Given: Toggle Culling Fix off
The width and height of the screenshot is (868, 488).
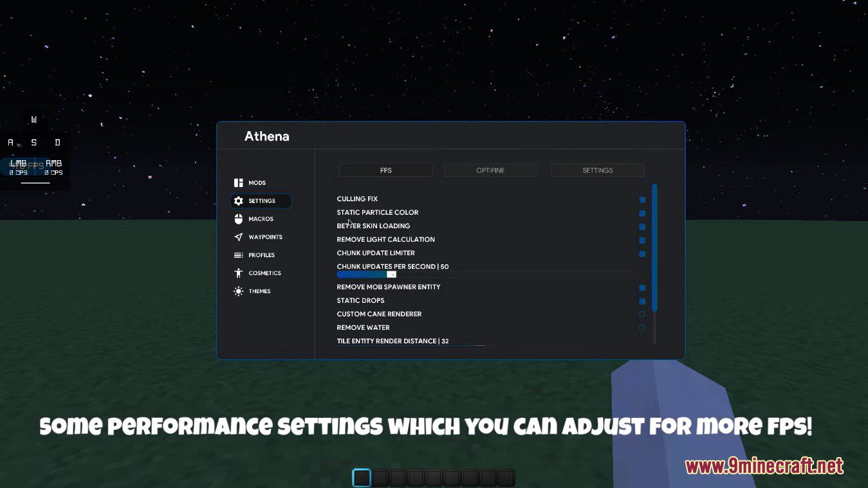Looking at the screenshot, I should click(x=642, y=200).
